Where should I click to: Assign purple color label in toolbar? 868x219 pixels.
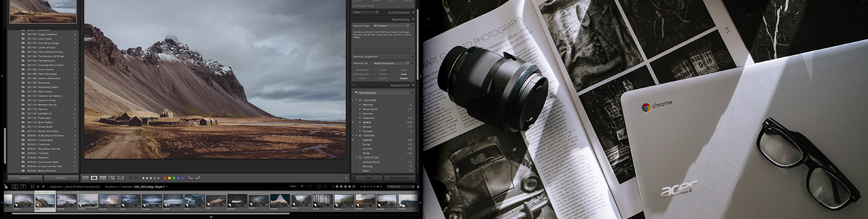click(182, 178)
